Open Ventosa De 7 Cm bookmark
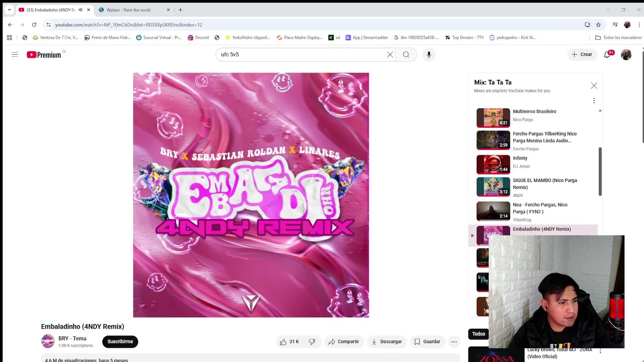This screenshot has height=362, width=644. pyautogui.click(x=55, y=37)
